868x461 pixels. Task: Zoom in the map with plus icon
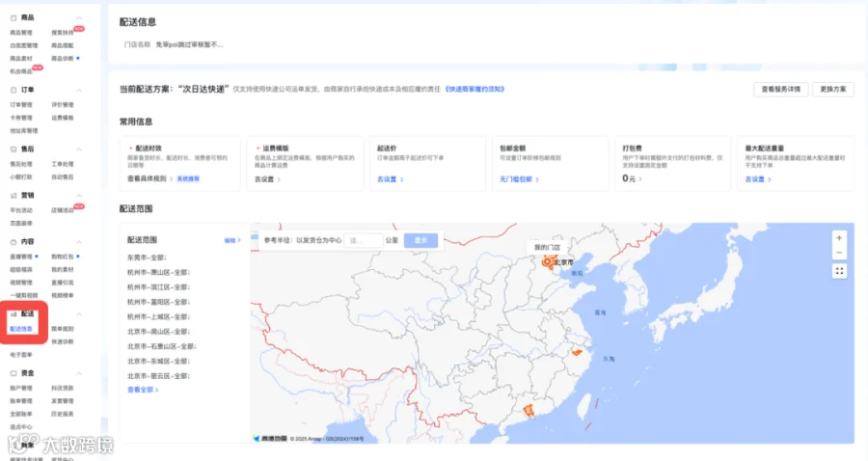click(839, 238)
